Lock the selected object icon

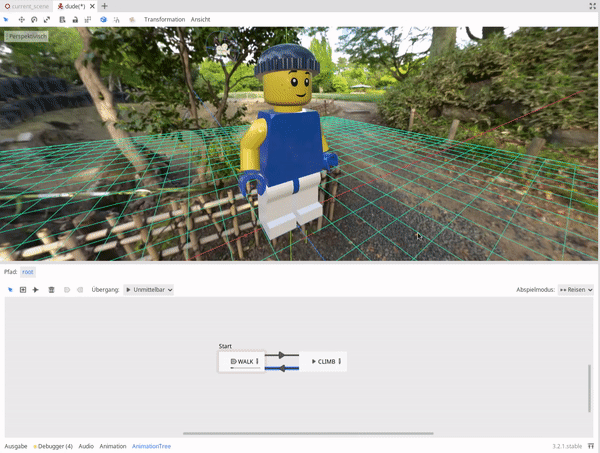(75, 20)
